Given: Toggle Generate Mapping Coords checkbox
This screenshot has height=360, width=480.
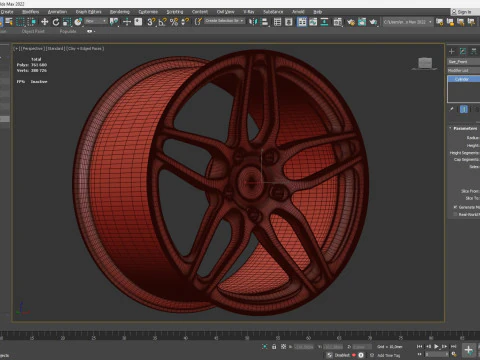Looking at the screenshot, I should [455, 207].
